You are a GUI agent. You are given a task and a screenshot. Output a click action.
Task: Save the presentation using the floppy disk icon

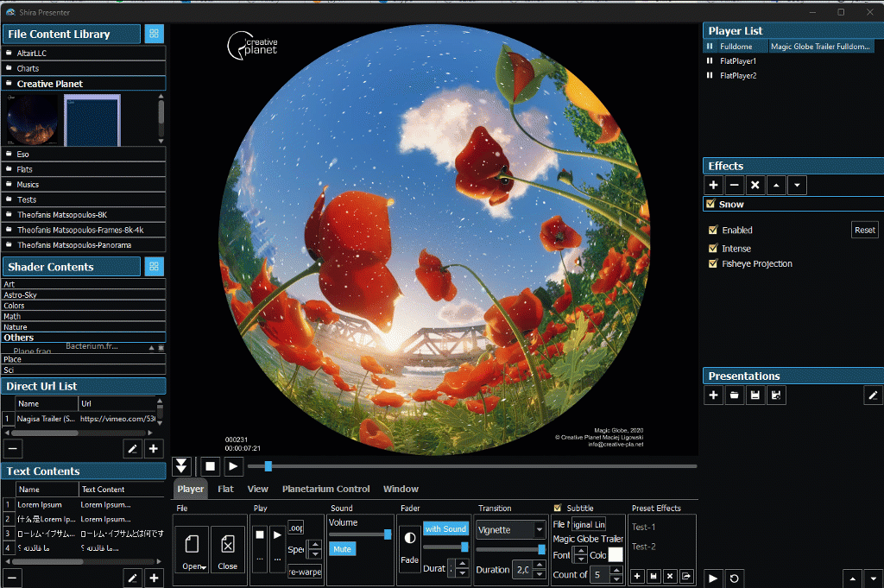[x=755, y=395]
